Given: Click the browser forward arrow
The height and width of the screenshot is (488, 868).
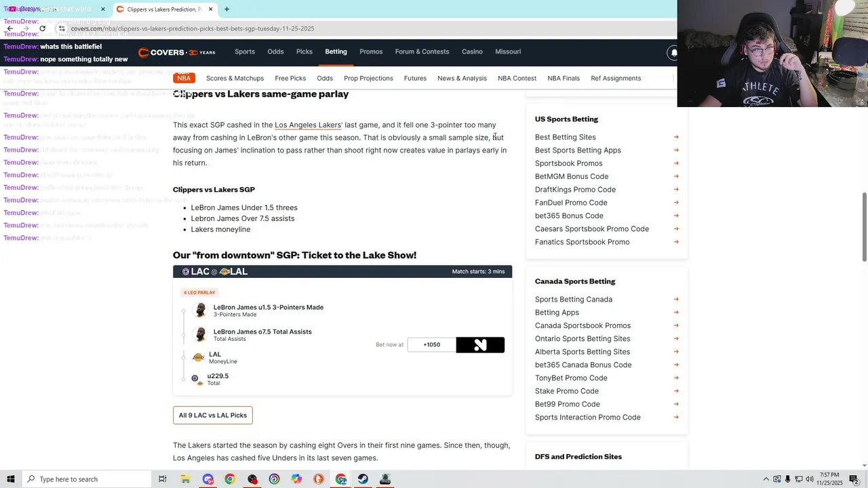Looking at the screenshot, I should (26, 28).
